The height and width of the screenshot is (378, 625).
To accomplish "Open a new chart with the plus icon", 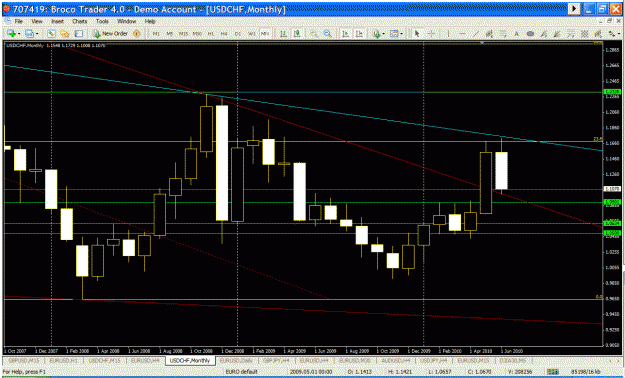I will click(x=11, y=34).
